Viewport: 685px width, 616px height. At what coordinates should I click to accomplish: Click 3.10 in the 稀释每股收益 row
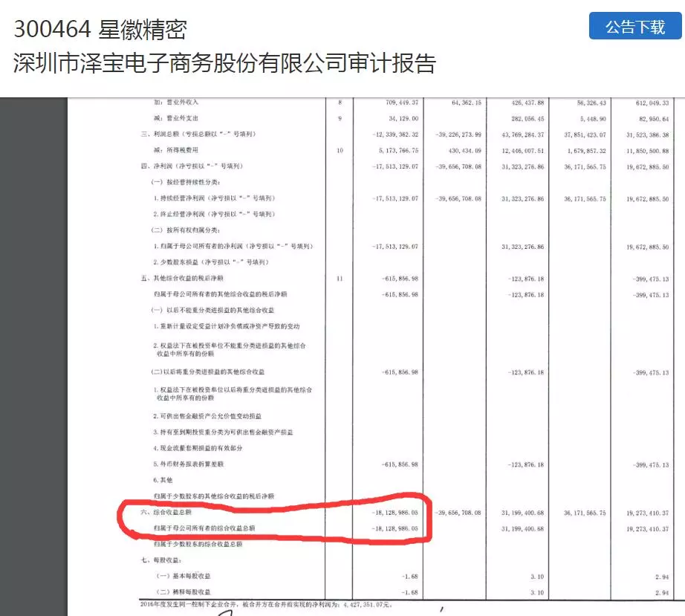[537, 593]
